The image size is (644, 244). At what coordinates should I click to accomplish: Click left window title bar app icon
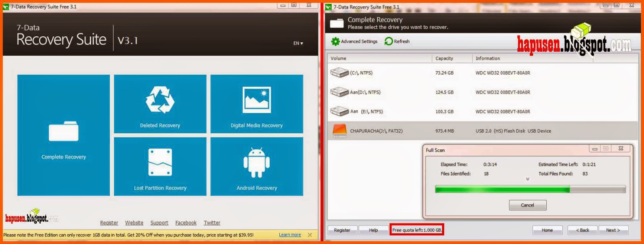[6, 7]
